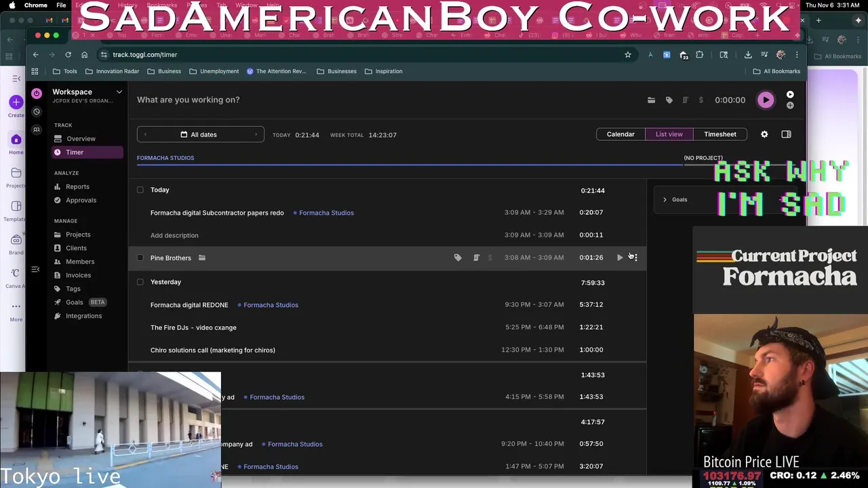Screen dimensions: 868x488
Task: Open Timesheet view
Action: click(720, 134)
